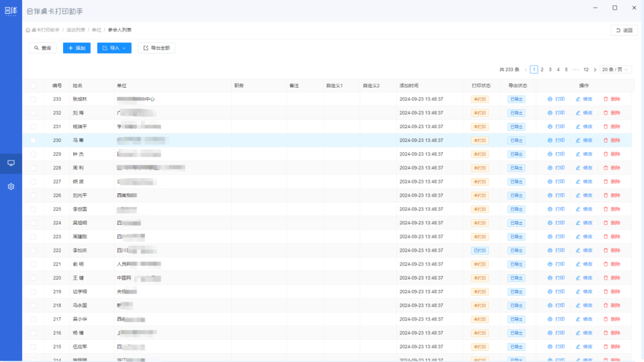Click edit pencil icon for row 217

(578, 319)
